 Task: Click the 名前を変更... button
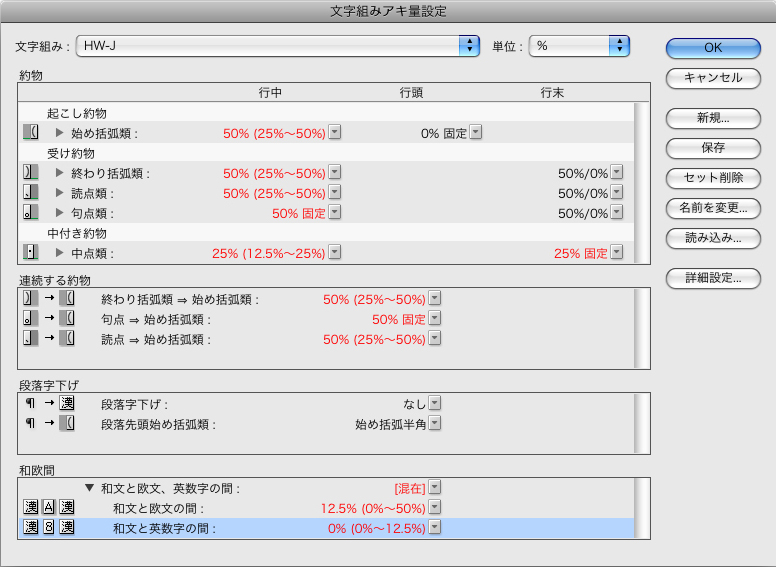(x=713, y=208)
